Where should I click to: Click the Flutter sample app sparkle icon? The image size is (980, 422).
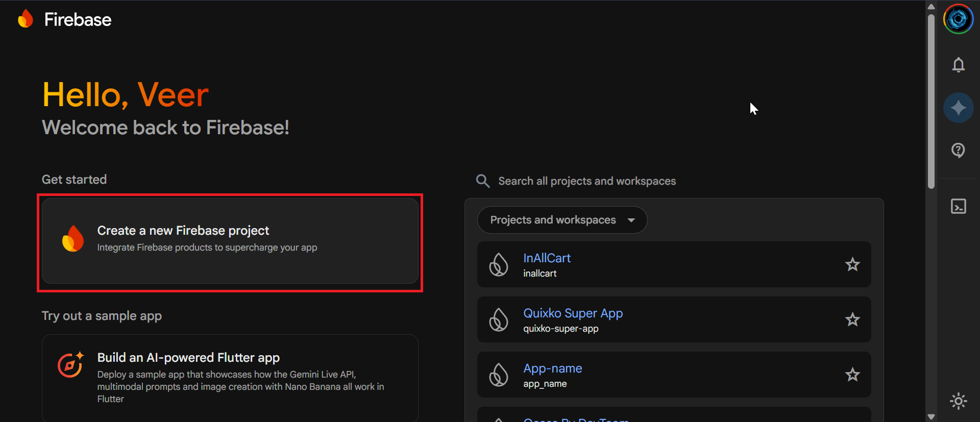click(x=70, y=364)
